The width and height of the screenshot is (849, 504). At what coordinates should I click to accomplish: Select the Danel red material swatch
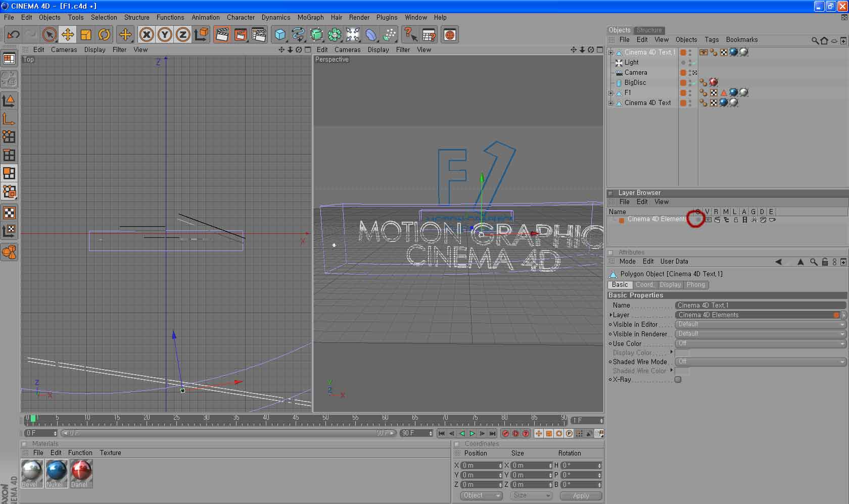(81, 473)
